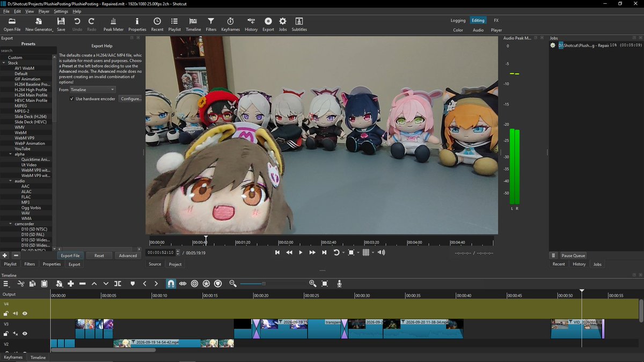Click the Advanced export button
The image size is (644, 362).
click(128, 256)
